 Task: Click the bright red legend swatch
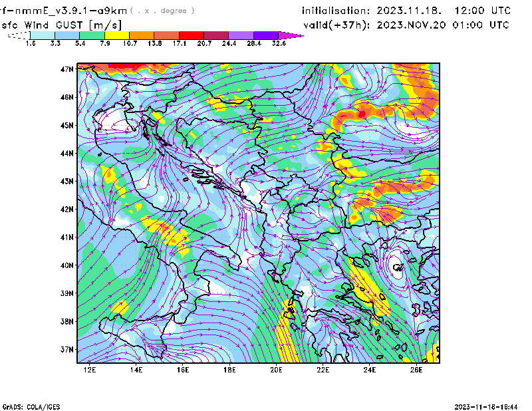click(192, 35)
